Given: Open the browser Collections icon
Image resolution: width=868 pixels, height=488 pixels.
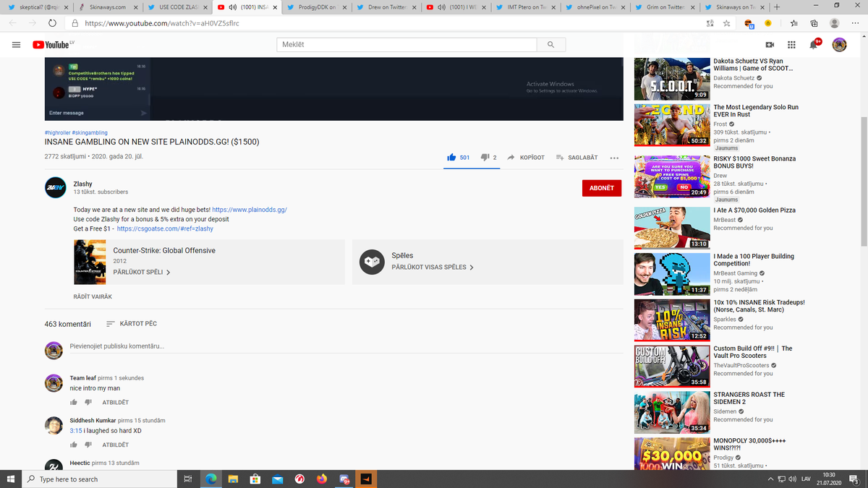Looking at the screenshot, I should click(814, 23).
